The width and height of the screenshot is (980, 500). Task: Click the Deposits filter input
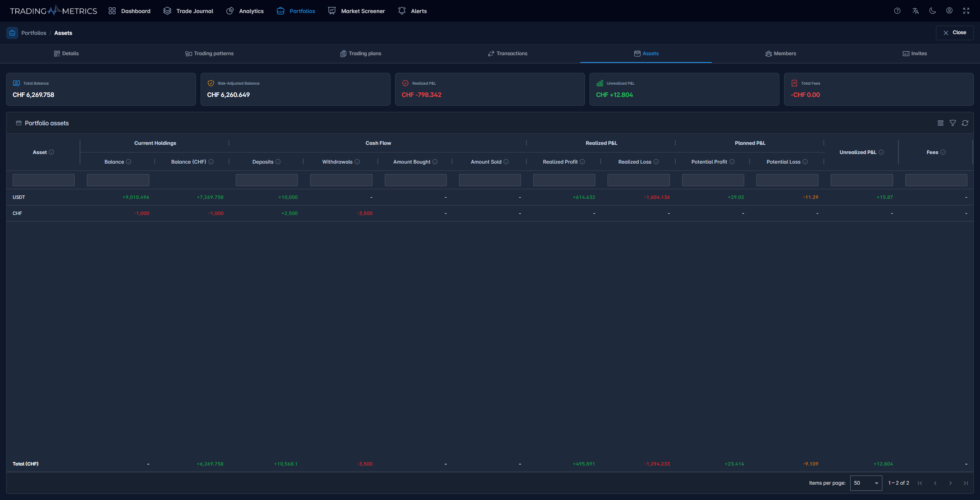pyautogui.click(x=267, y=180)
